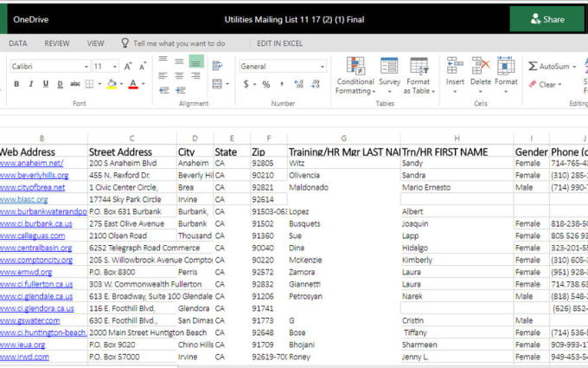This screenshot has width=588, height=368.
Task: Align text right
Action: [x=195, y=76]
